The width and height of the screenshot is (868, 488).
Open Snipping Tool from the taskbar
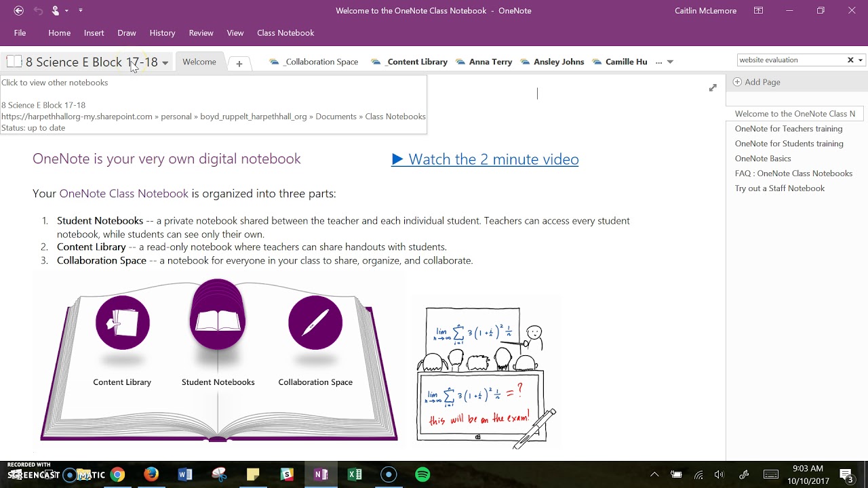tap(219, 474)
